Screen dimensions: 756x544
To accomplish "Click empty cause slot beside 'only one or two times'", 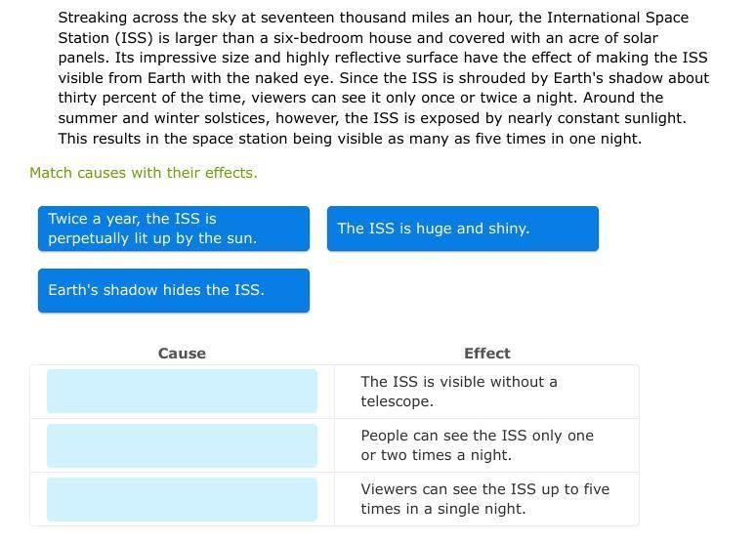I will point(182,445).
